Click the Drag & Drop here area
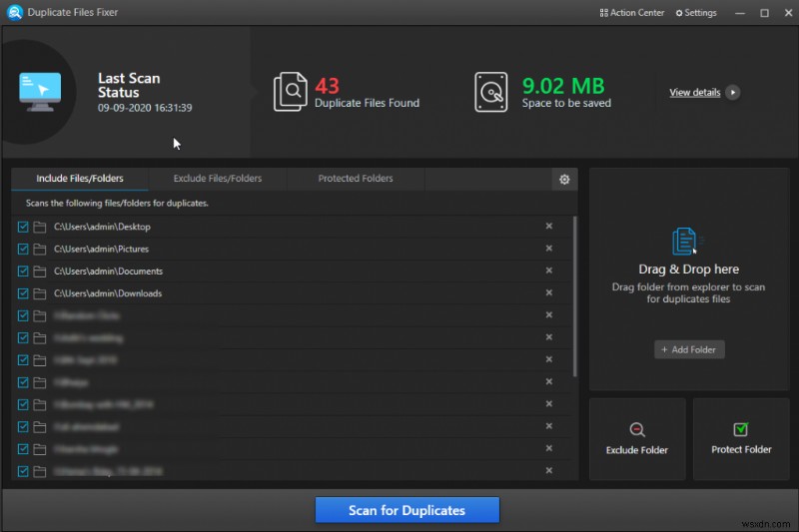Image resolution: width=799 pixels, height=532 pixels. (689, 279)
